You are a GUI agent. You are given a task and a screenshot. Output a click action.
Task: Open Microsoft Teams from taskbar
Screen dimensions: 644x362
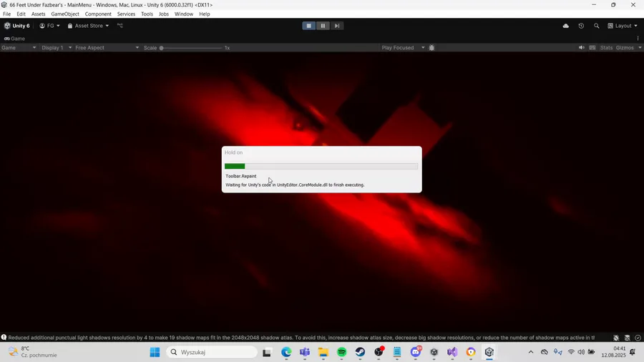click(x=305, y=352)
